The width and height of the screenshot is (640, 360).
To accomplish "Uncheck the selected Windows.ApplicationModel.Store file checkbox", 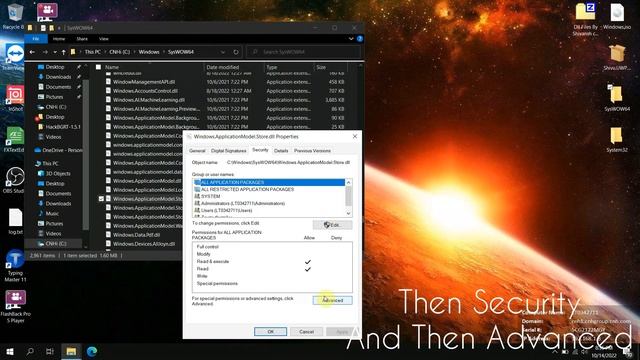I will [x=101, y=199].
